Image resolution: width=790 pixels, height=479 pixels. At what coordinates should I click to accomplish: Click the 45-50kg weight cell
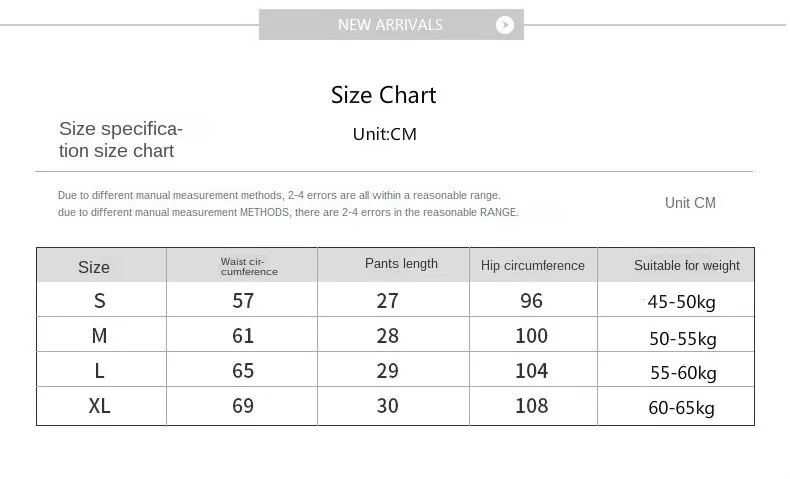681,302
